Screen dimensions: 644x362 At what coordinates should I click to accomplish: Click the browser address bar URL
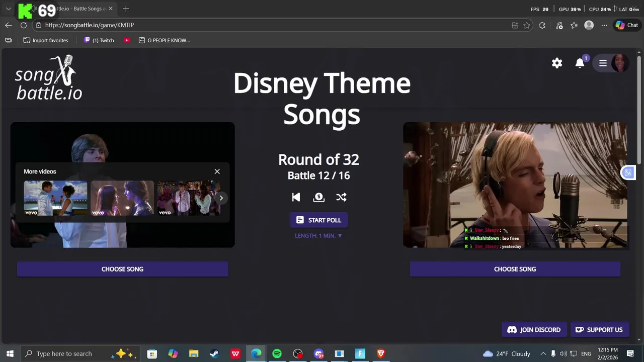click(x=90, y=25)
